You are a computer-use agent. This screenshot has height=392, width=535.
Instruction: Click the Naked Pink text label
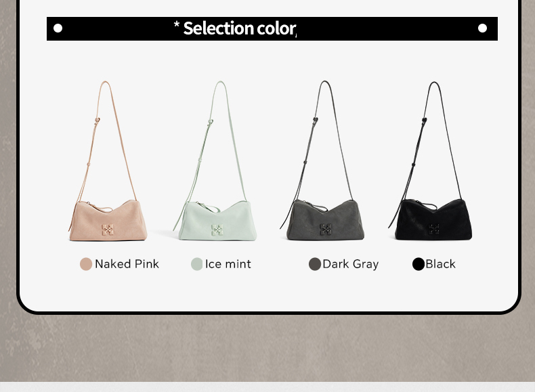(x=127, y=264)
